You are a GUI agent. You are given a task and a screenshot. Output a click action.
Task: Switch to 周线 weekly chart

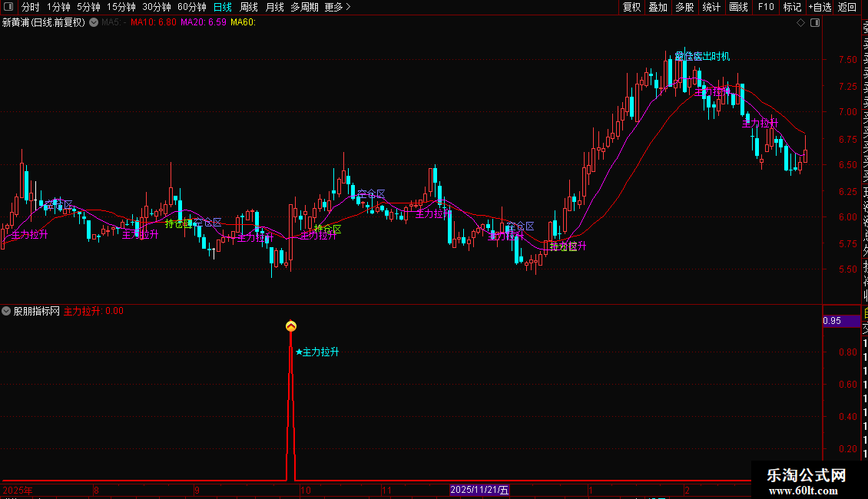tap(249, 7)
